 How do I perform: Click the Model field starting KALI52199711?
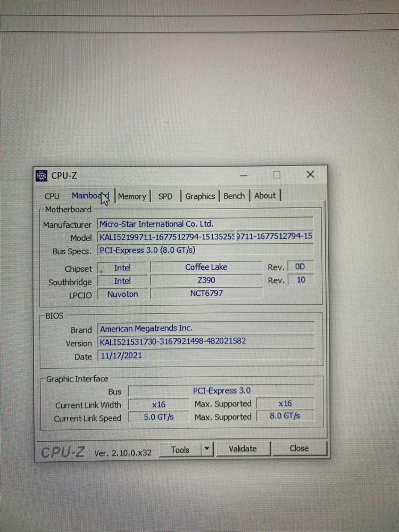pos(166,237)
